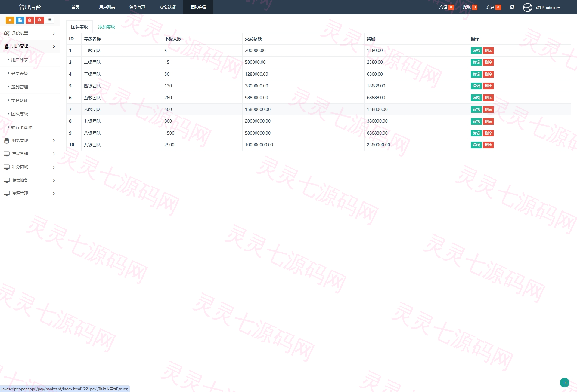Open 签到管理 in top navigation

(x=137, y=7)
